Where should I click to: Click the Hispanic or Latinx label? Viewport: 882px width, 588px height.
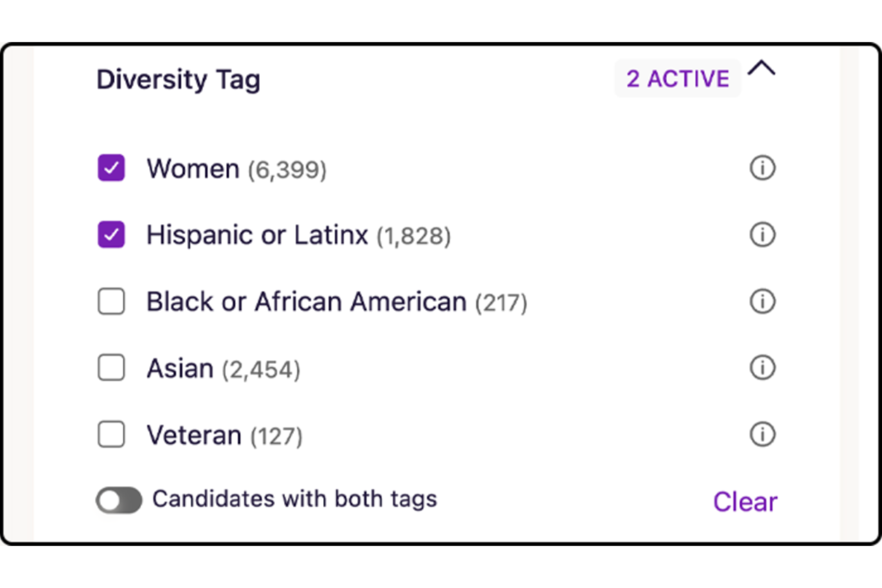click(257, 235)
